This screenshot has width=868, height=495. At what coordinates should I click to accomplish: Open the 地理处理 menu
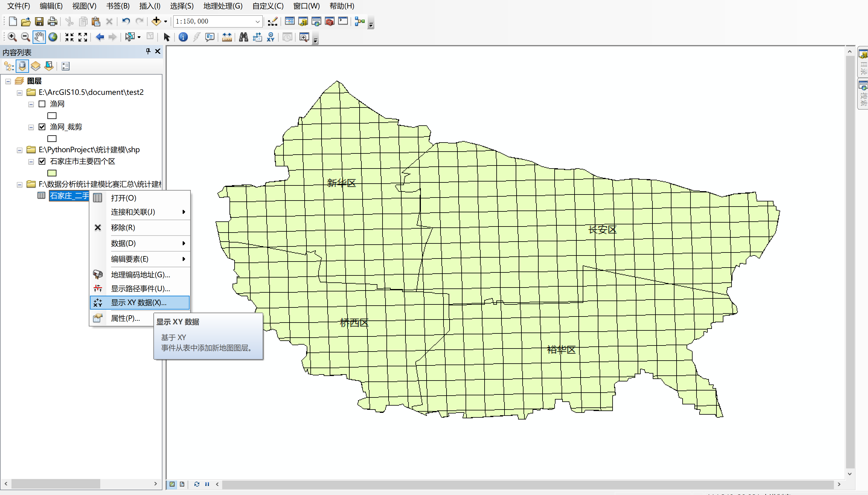tap(223, 6)
